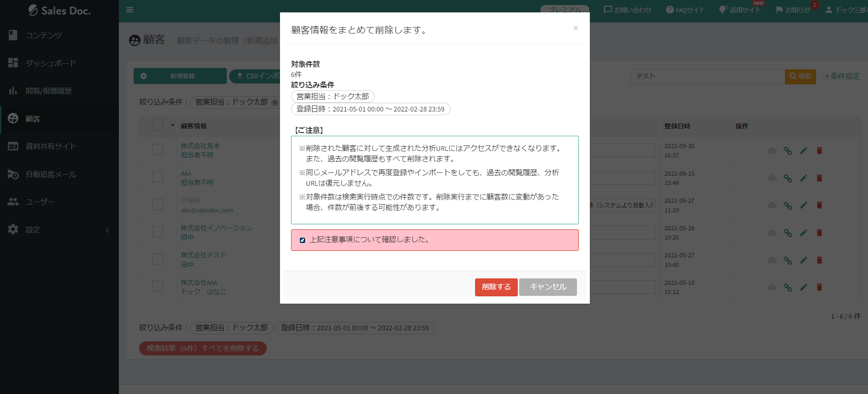Click the 顧客情報 column header

click(194, 126)
